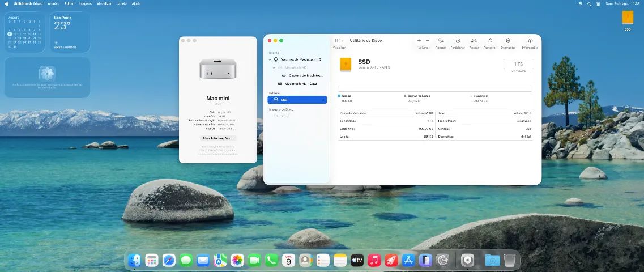
Task: Click the /Volumes/SSD mount point value
Action: point(424,113)
